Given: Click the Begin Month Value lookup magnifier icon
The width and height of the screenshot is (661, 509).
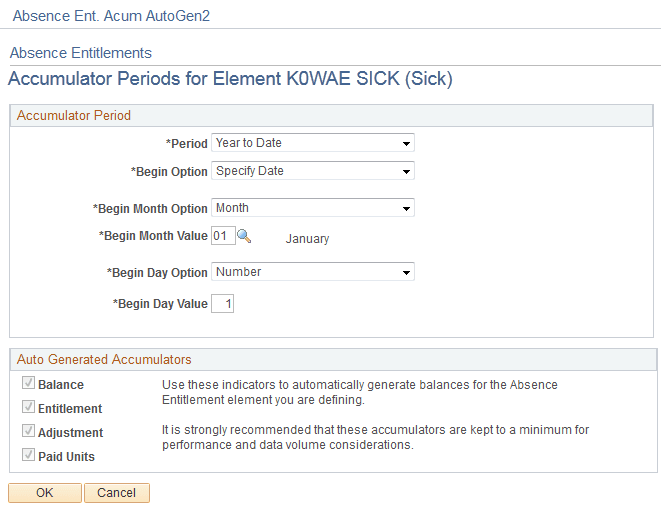Looking at the screenshot, I should 244,237.
